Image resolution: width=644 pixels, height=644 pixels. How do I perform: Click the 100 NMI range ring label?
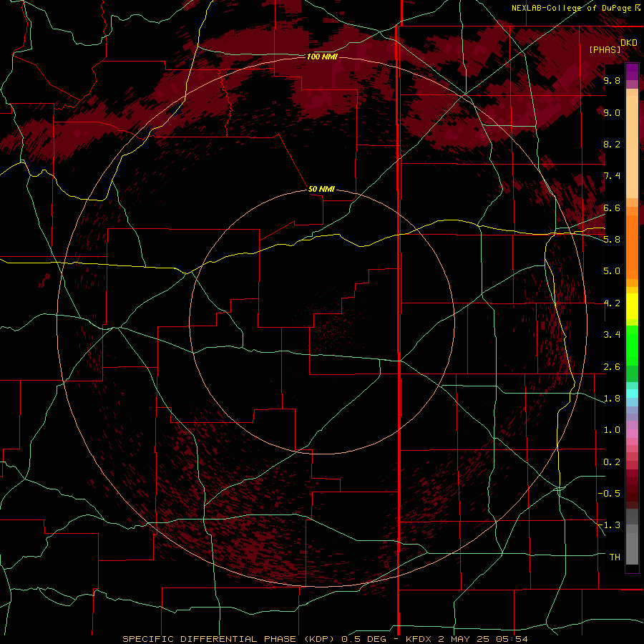[x=322, y=57]
